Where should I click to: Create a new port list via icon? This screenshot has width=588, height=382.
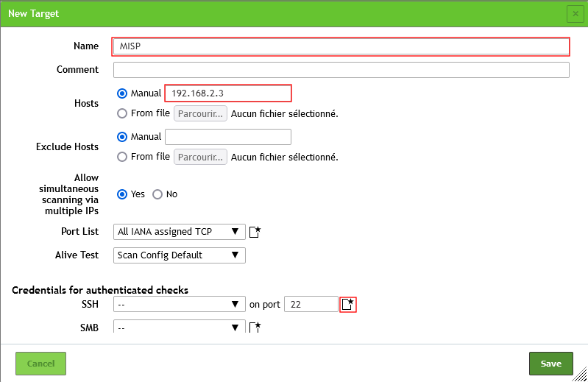point(255,232)
